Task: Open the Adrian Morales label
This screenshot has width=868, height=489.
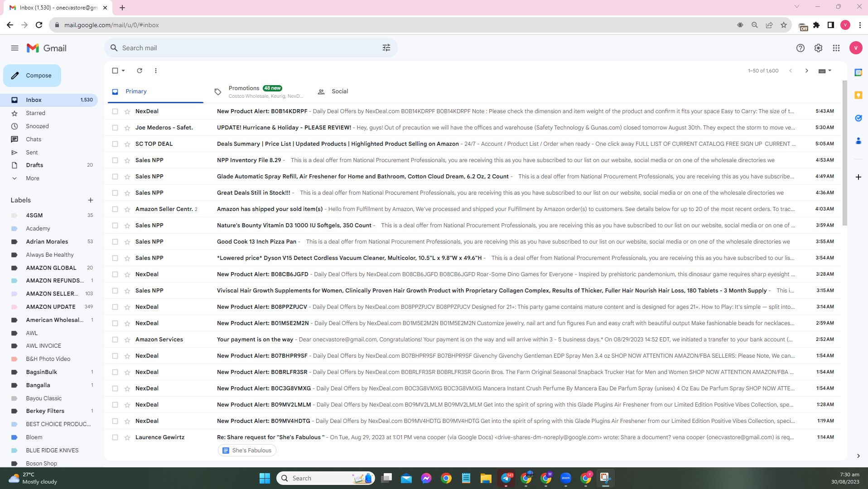Action: coord(47,242)
